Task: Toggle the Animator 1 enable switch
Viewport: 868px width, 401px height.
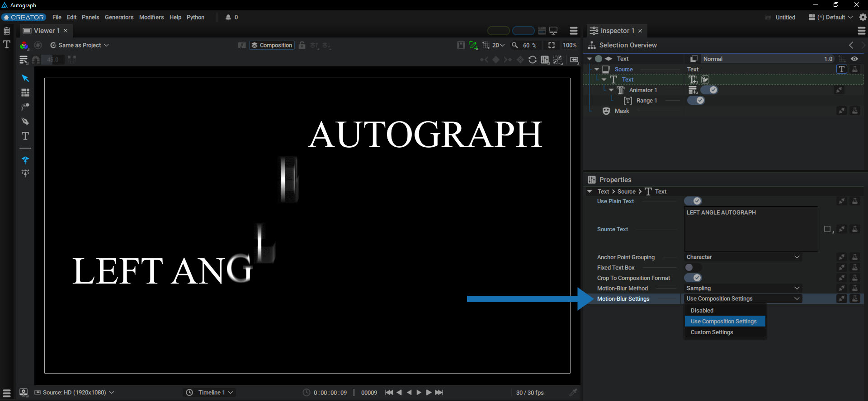Action: pyautogui.click(x=709, y=90)
